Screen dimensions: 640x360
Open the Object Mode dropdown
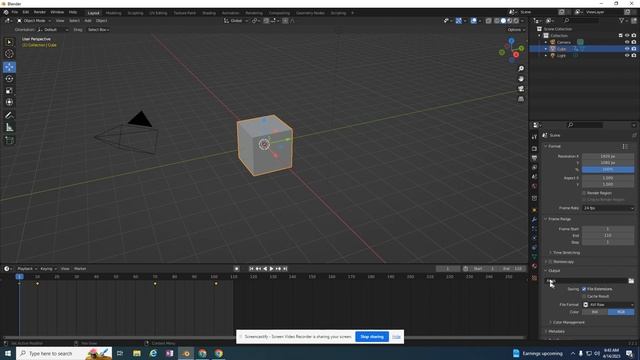[x=34, y=20]
